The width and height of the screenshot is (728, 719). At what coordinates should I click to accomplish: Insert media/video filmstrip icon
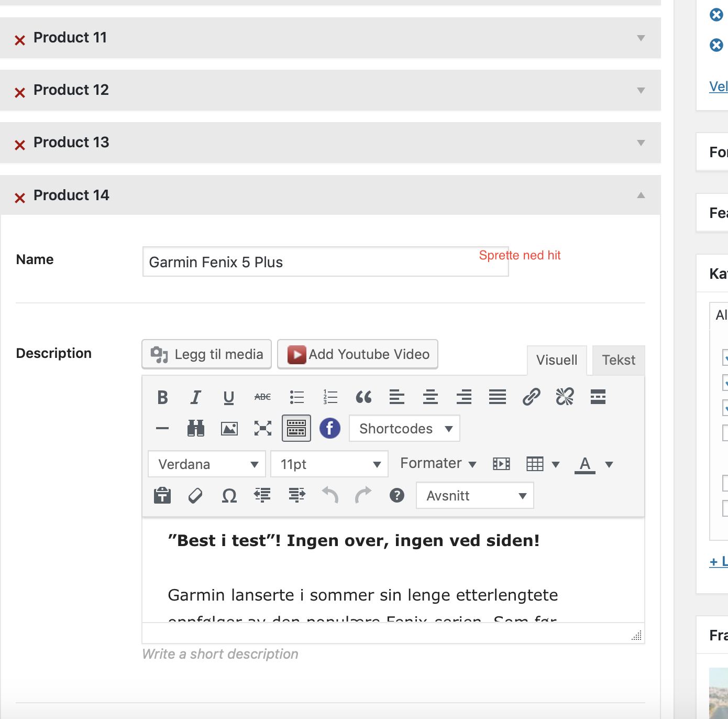[501, 464]
